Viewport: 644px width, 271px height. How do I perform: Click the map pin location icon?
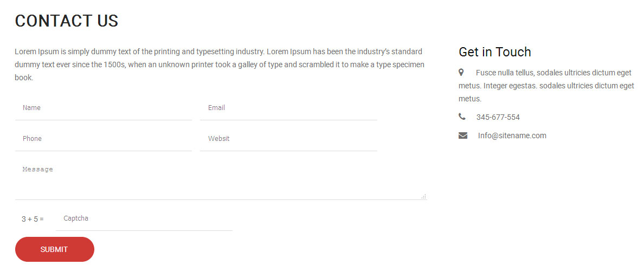coord(461,73)
